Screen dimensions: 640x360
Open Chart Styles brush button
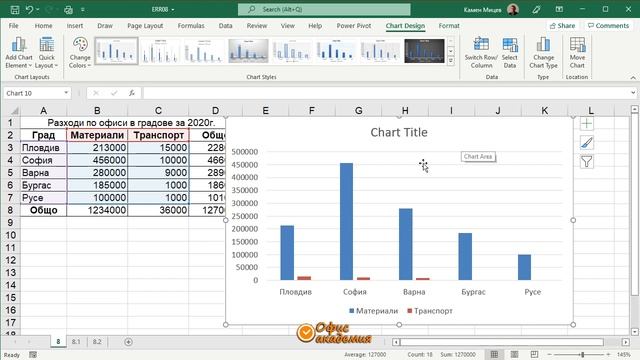587,143
